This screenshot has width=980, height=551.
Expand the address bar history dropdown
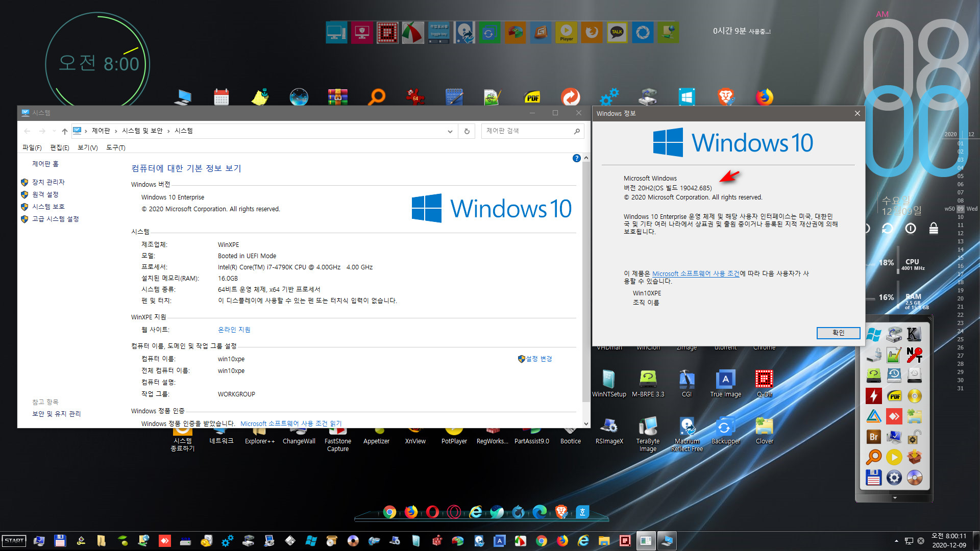(x=450, y=131)
